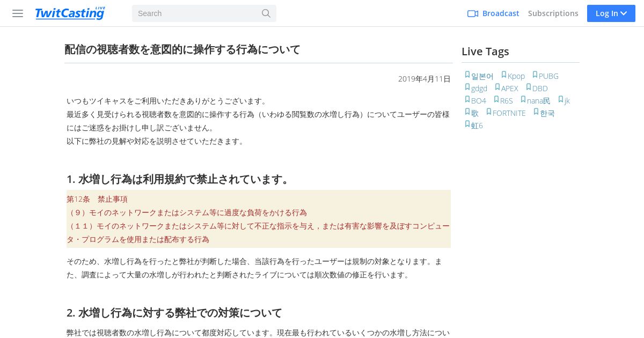Image resolution: width=644 pixels, height=338 pixels.
Task: Click the bookmark icon beside APEX tag
Action: (x=497, y=87)
